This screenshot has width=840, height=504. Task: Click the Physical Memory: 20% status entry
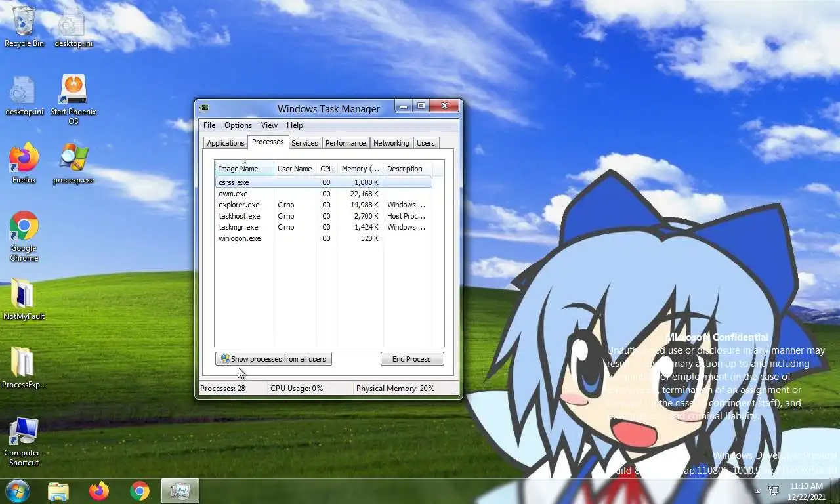tap(395, 388)
